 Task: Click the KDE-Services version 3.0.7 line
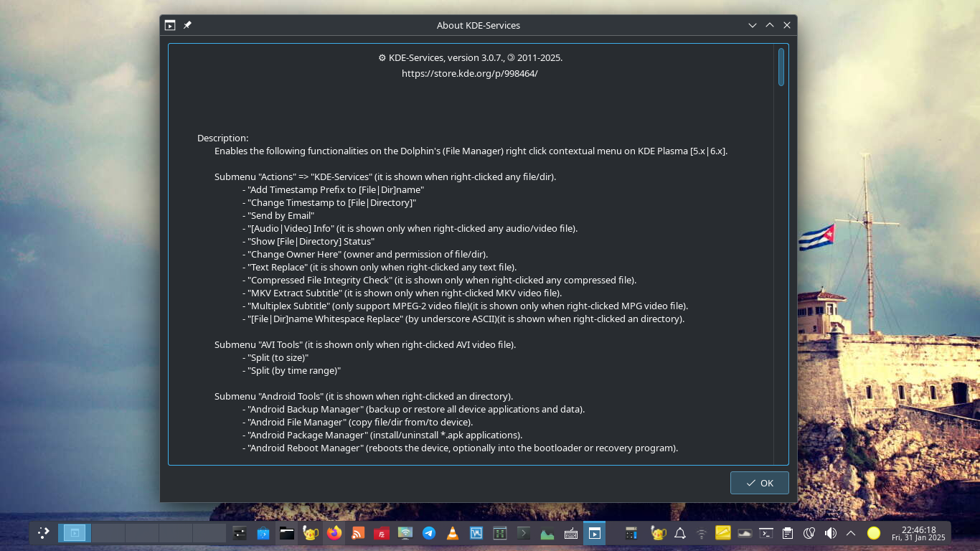(470, 57)
